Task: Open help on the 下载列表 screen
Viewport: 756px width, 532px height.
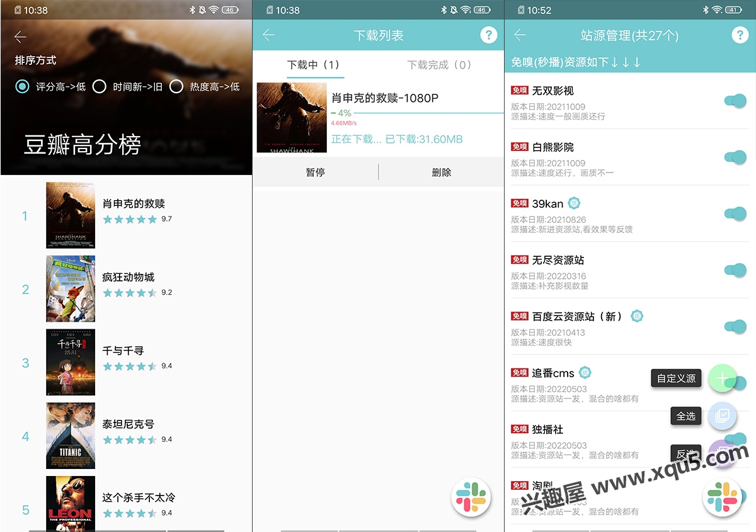Action: [488, 35]
